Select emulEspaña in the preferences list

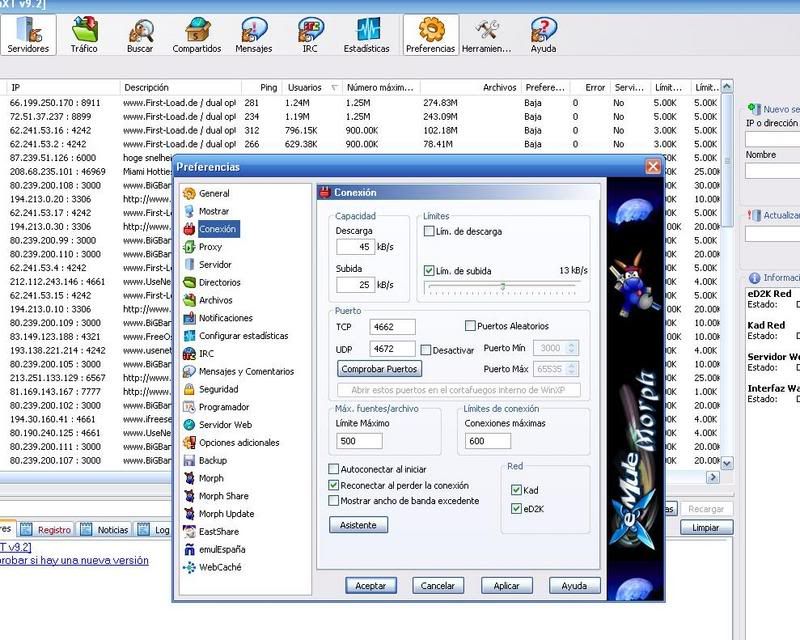click(214, 550)
